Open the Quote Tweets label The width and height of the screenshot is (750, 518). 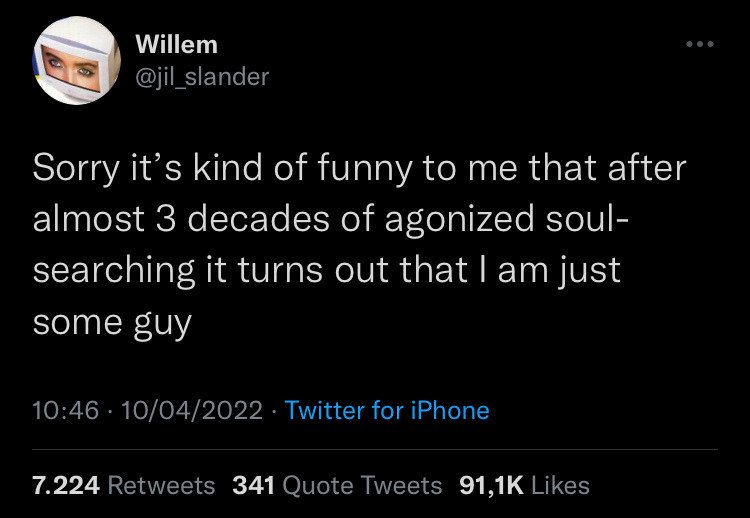coord(363,485)
